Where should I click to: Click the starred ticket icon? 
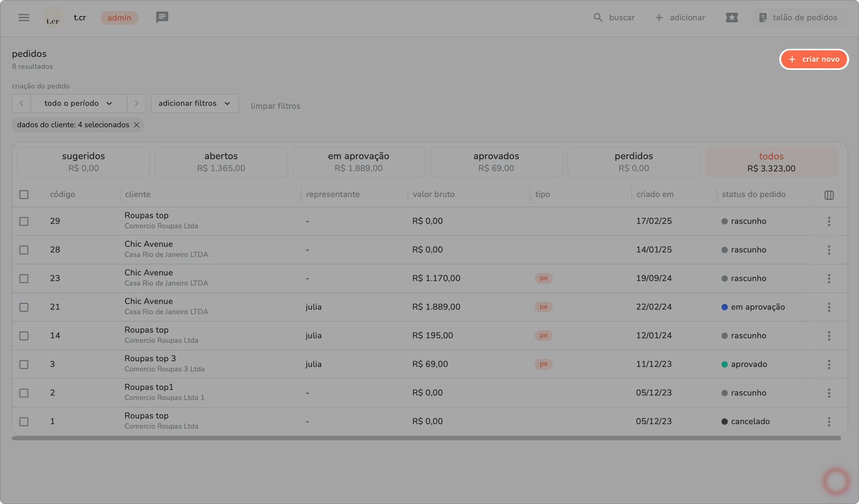(731, 17)
